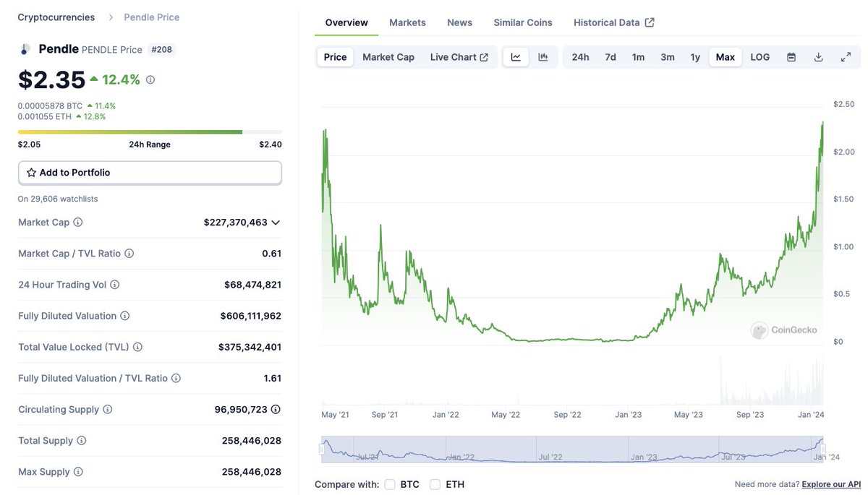Screen dimensions: 868x495
Task: Expand Market Cap value dropdown chevron
Action: point(276,223)
